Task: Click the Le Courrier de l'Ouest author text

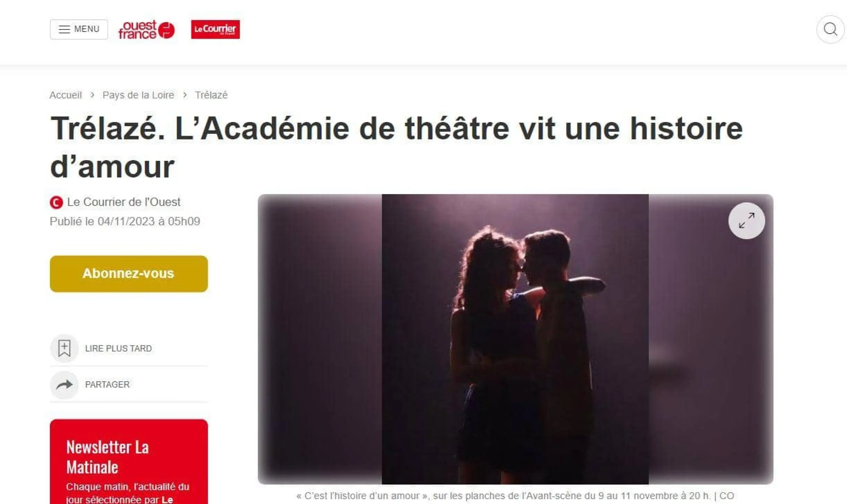Action: point(124,202)
